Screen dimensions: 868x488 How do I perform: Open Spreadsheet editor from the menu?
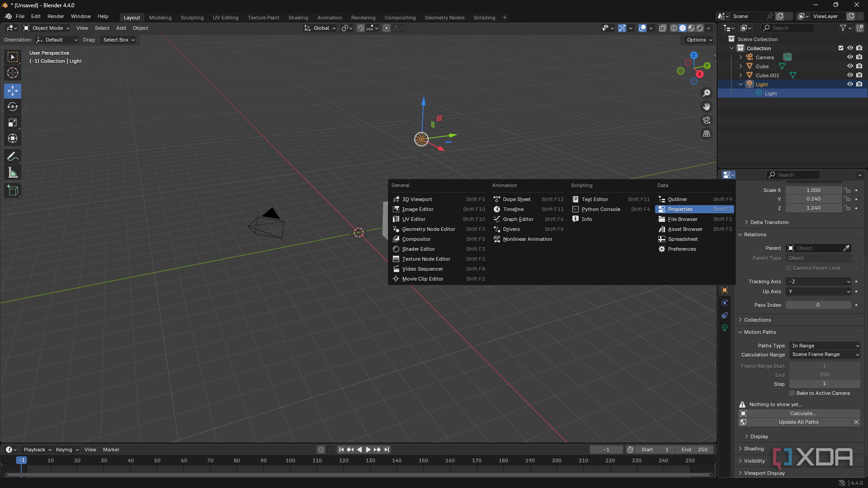695,239
